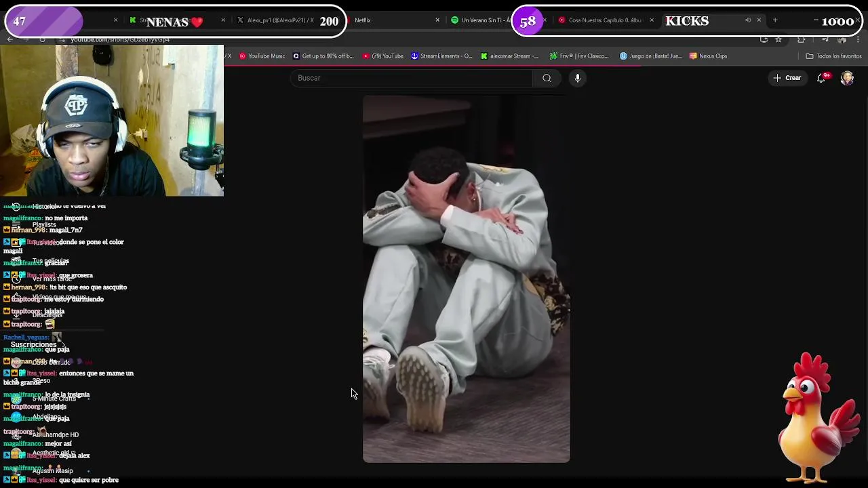Click the youtube.com/shorts address bar URL
This screenshot has width=868, height=488.
coord(120,39)
